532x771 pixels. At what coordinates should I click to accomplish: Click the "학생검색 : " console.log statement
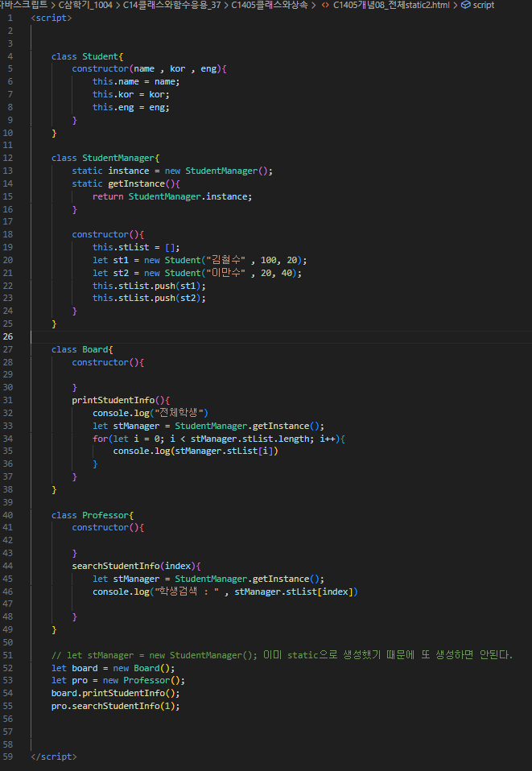tap(225, 592)
